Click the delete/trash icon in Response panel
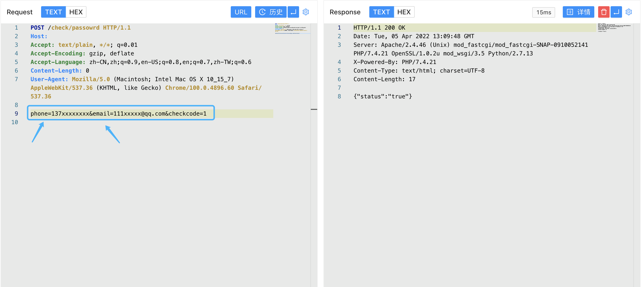The image size is (644, 287). click(x=604, y=12)
